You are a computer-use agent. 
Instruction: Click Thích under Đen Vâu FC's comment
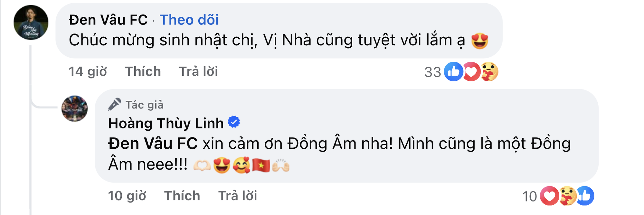[x=143, y=71]
